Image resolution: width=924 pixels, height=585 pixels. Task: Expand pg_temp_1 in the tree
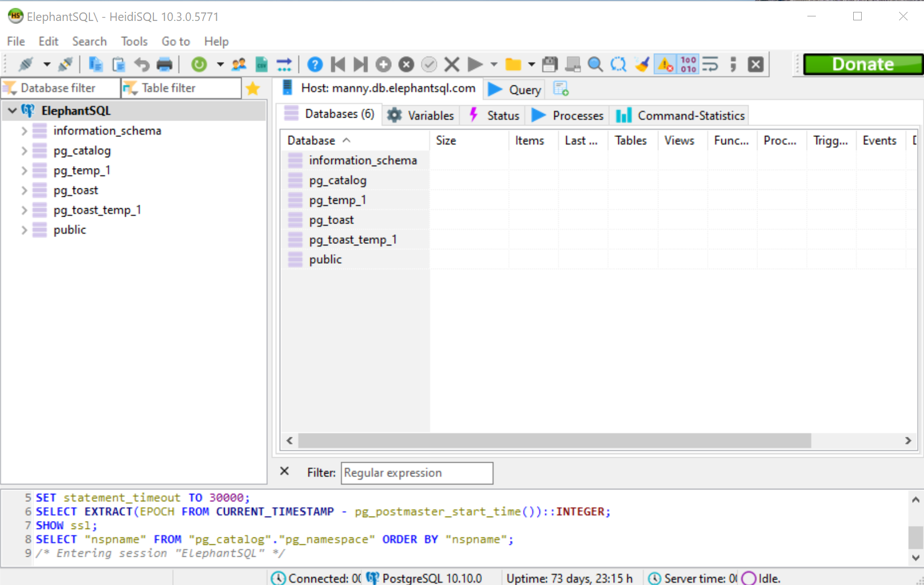[24, 170]
